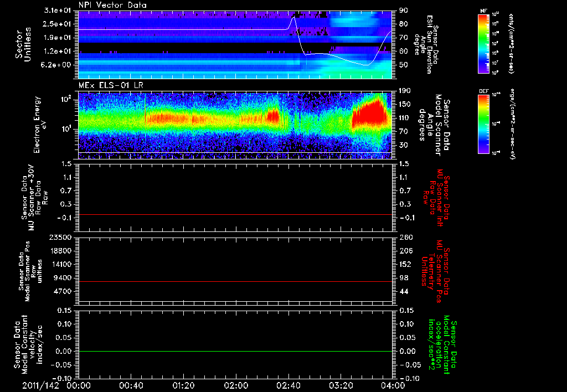The image size is (567, 392).
Task: Click the "110" scanner angle tick value
Action: [x=405, y=118]
